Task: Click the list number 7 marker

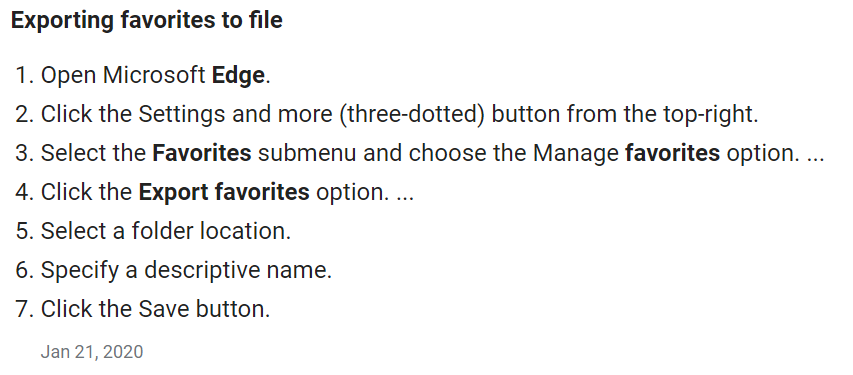Action: pyautogui.click(x=25, y=309)
